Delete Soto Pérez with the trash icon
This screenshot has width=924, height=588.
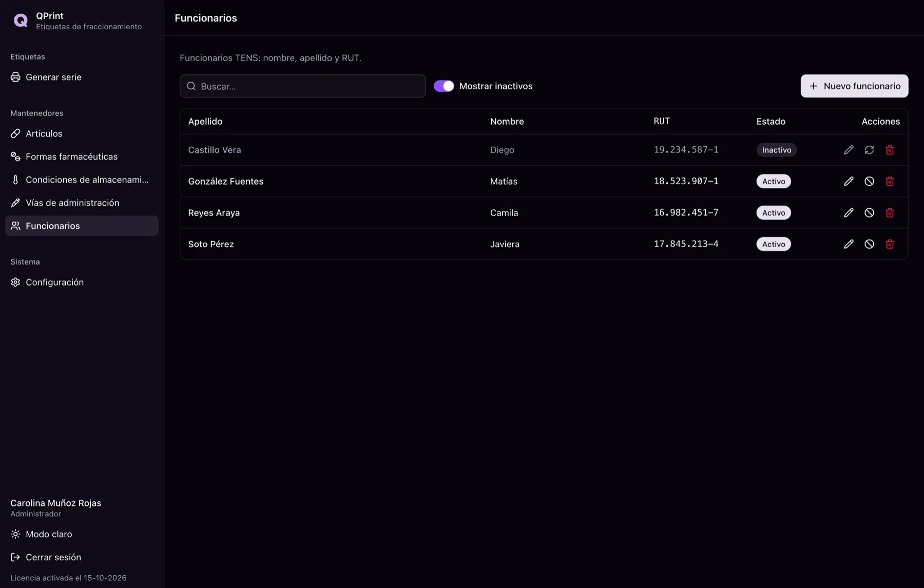(890, 244)
